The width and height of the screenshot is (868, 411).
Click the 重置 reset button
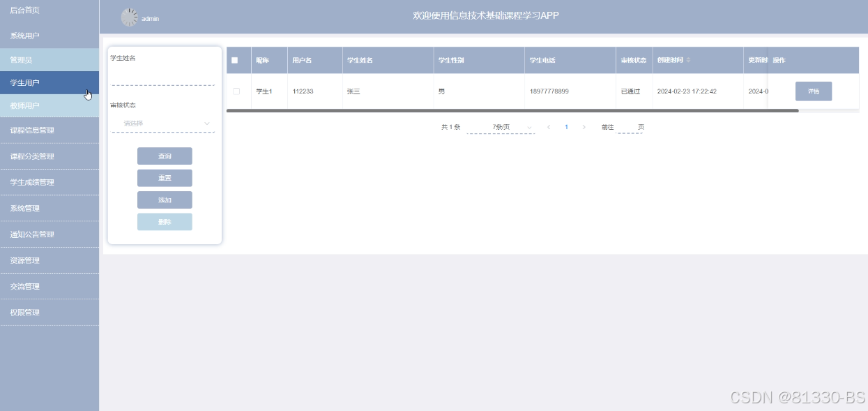[x=165, y=178]
